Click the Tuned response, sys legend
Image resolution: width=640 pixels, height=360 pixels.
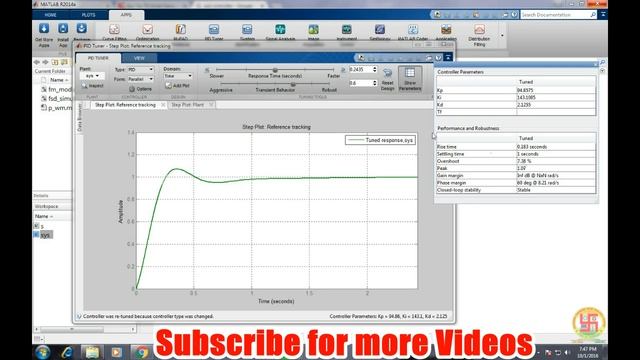(380, 140)
